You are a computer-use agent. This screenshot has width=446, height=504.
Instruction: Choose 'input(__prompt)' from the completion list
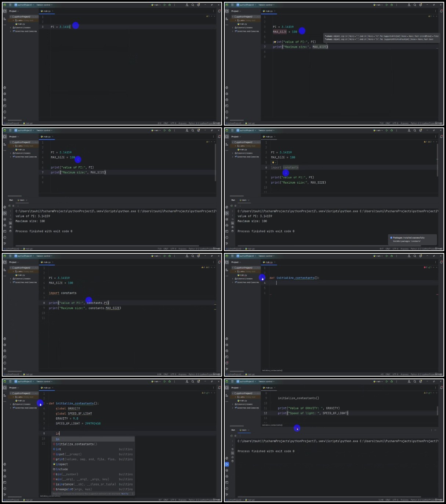tap(93, 454)
